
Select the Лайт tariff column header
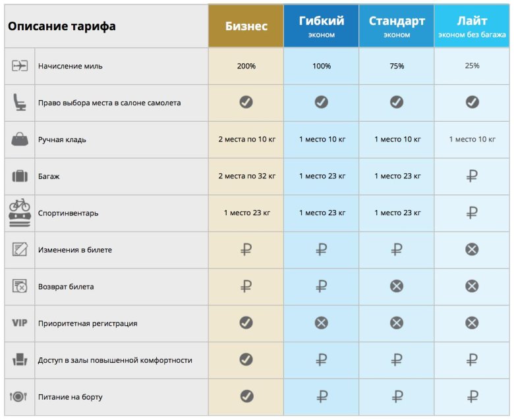pos(472,26)
